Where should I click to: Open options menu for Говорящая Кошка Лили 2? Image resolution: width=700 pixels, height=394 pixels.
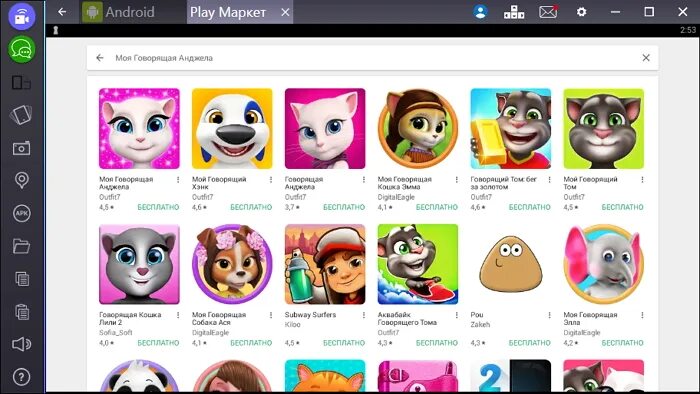pyautogui.click(x=178, y=315)
